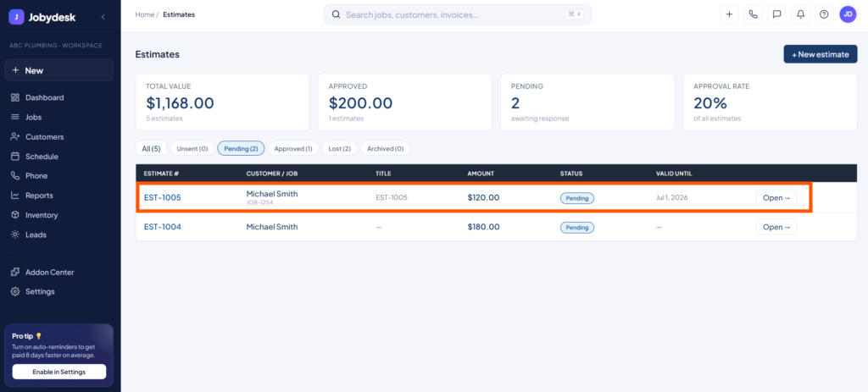Image resolution: width=868 pixels, height=392 pixels.
Task: Expand the New menu in sidebar
Action: coord(59,70)
